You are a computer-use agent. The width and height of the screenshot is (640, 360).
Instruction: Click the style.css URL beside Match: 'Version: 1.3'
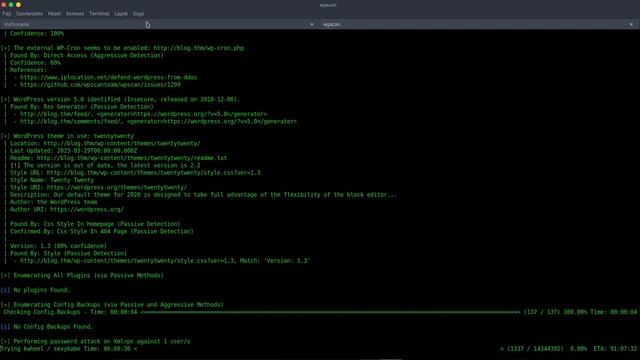click(x=127, y=260)
